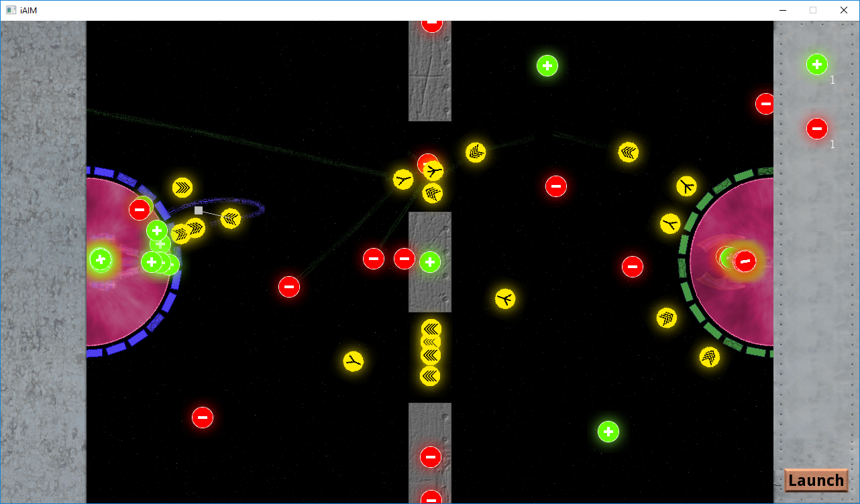Click the gray square handle attached to the yellow booster
Image resolution: width=860 pixels, height=504 pixels.
pos(199,210)
